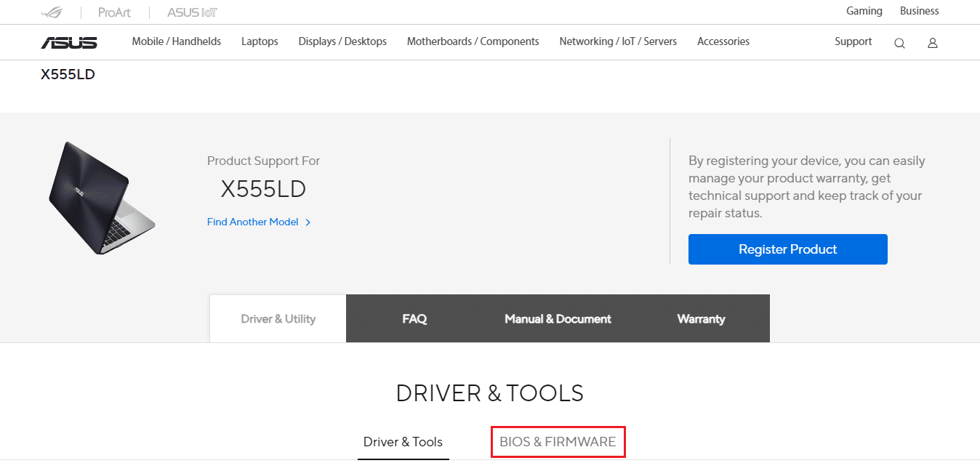Select the FAQ tab
The height and width of the screenshot is (471, 980).
click(x=414, y=318)
